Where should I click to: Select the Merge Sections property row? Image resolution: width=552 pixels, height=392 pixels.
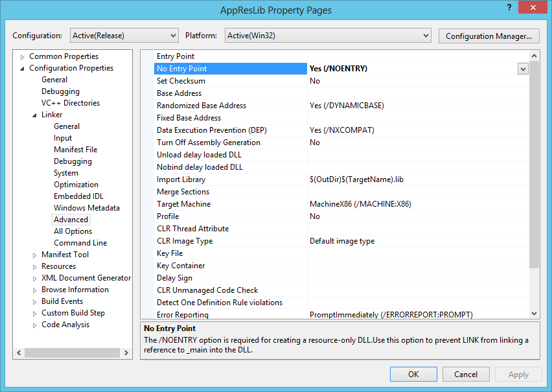pyautogui.click(x=341, y=192)
